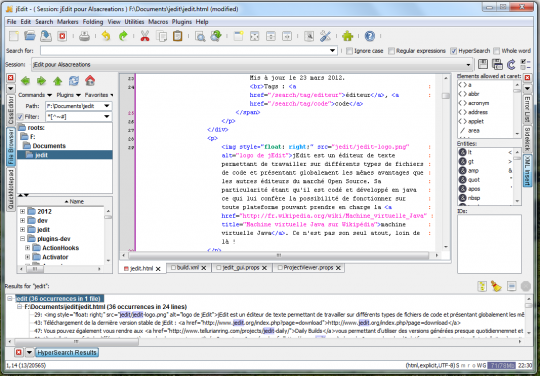Enable the Whole word checkbox
This screenshot has height=376, width=540.
[x=496, y=51]
